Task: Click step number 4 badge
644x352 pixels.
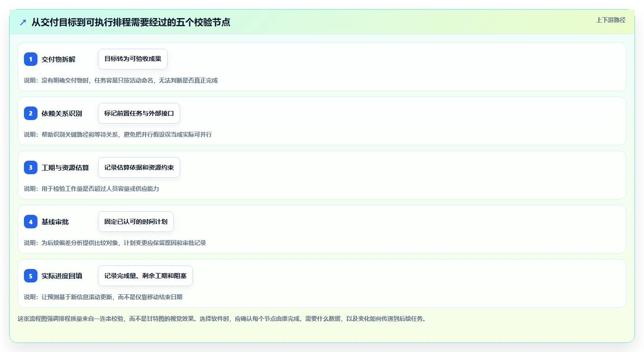Action: pyautogui.click(x=31, y=222)
